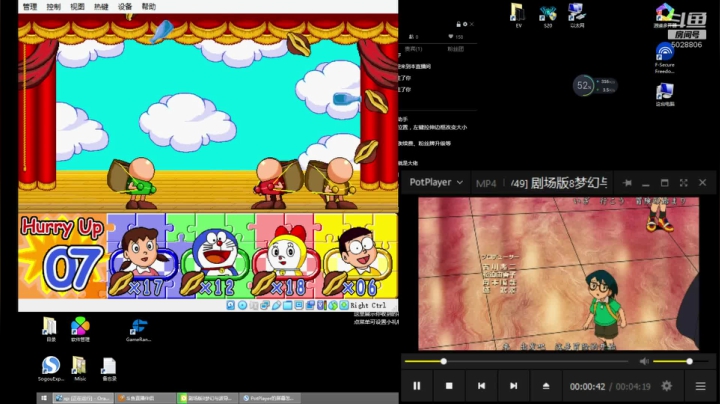Open the 设备 menu in VirtualBox
Image resolution: width=720 pixels, height=404 pixels.
tap(125, 6)
